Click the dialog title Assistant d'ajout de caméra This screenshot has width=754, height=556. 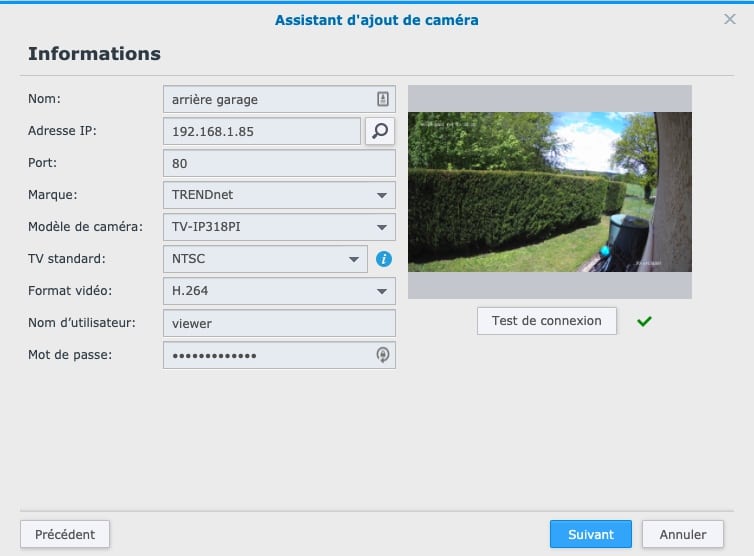[x=377, y=20]
